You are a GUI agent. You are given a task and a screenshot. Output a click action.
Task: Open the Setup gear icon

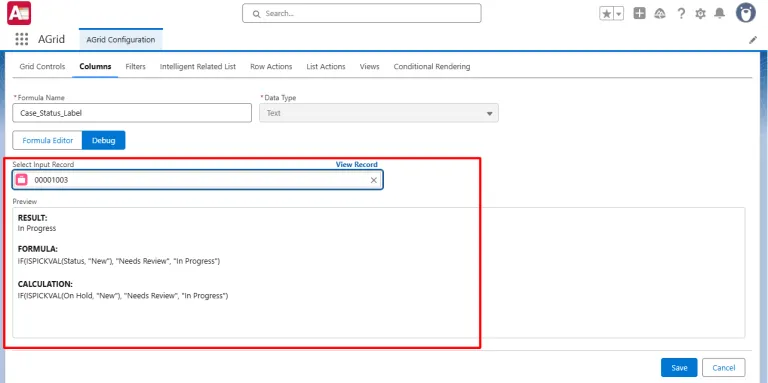tap(700, 14)
